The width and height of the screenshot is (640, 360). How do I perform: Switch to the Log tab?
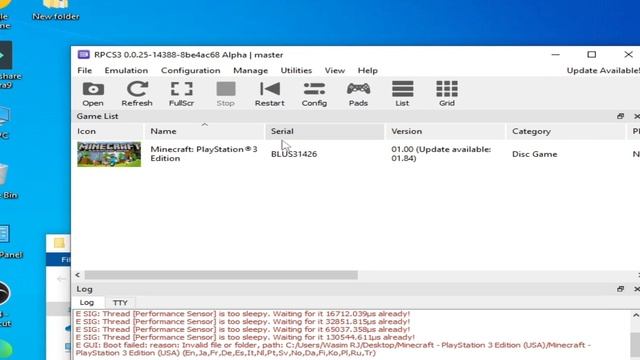87,302
